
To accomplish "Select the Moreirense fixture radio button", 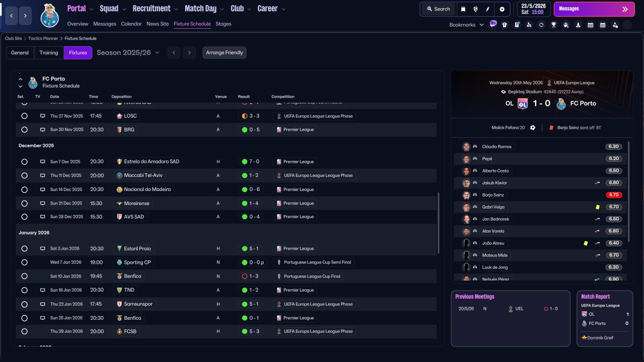I will [x=24, y=203].
